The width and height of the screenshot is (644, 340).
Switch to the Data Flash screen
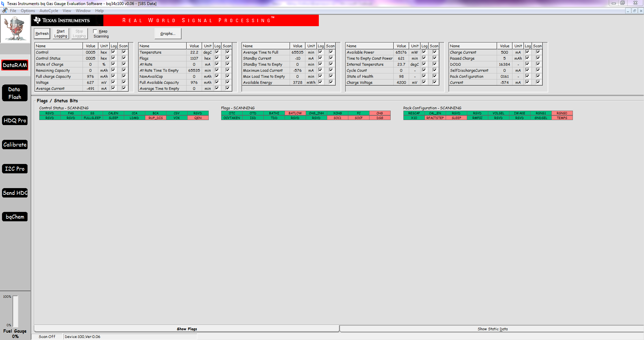click(15, 93)
